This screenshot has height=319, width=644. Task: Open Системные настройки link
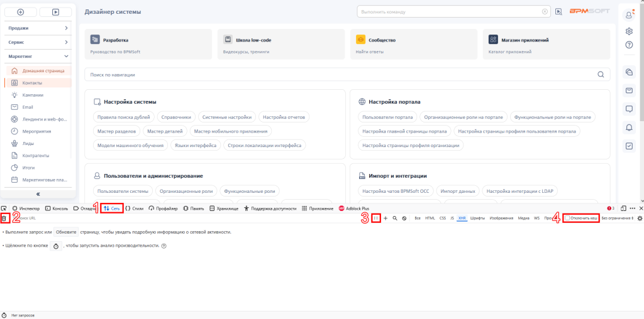click(227, 117)
